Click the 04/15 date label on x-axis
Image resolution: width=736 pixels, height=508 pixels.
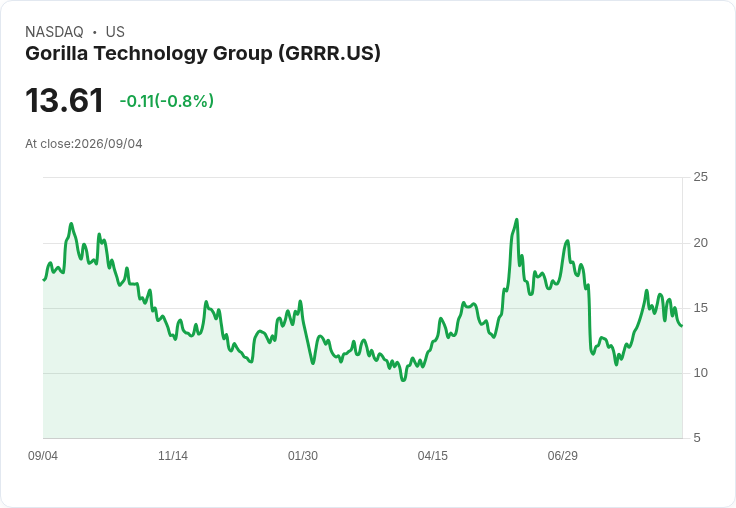tap(432, 455)
